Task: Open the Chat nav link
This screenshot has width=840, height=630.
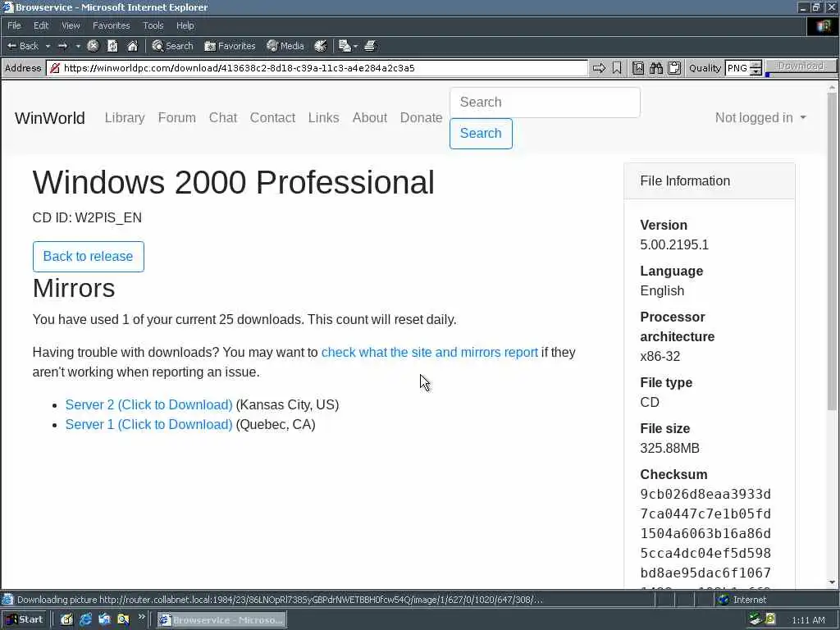Action: [x=223, y=118]
